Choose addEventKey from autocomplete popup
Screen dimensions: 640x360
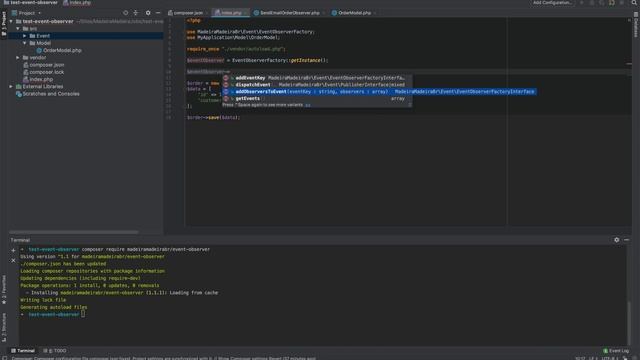click(317, 78)
